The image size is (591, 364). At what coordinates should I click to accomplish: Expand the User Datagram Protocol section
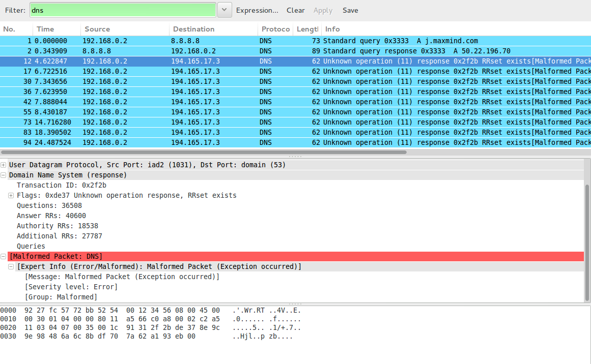(4, 165)
